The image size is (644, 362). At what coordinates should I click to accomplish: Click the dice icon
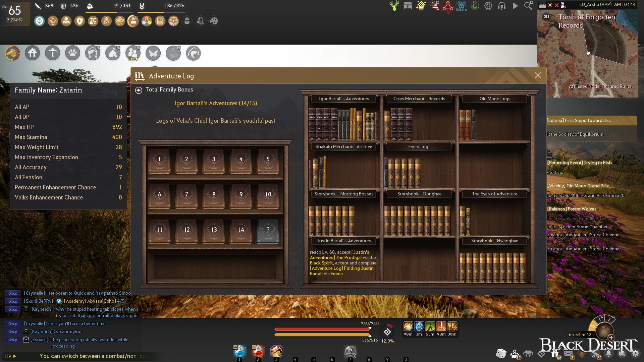pyautogui.click(x=501, y=353)
